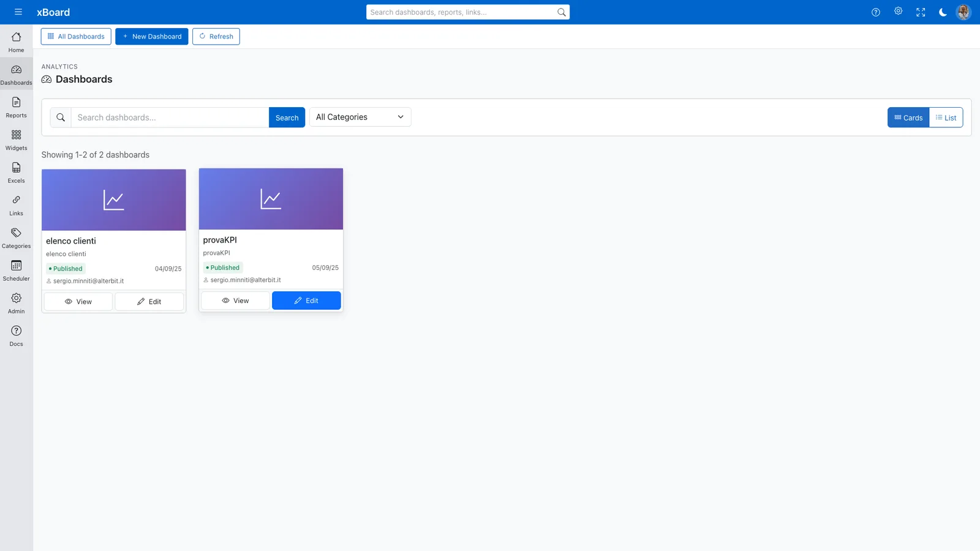Screen dimensions: 980x551
Task: View the elenco clienti dashboard
Action: click(x=78, y=302)
